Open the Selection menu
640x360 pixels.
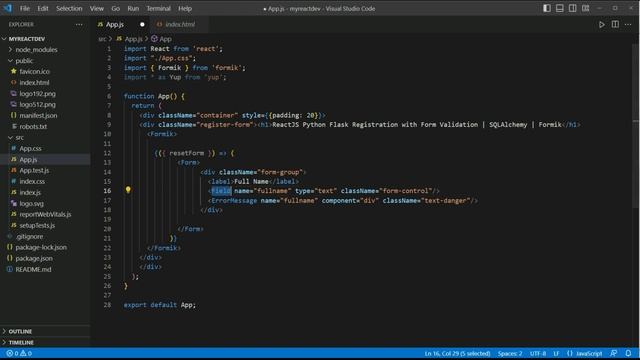tap(69, 9)
